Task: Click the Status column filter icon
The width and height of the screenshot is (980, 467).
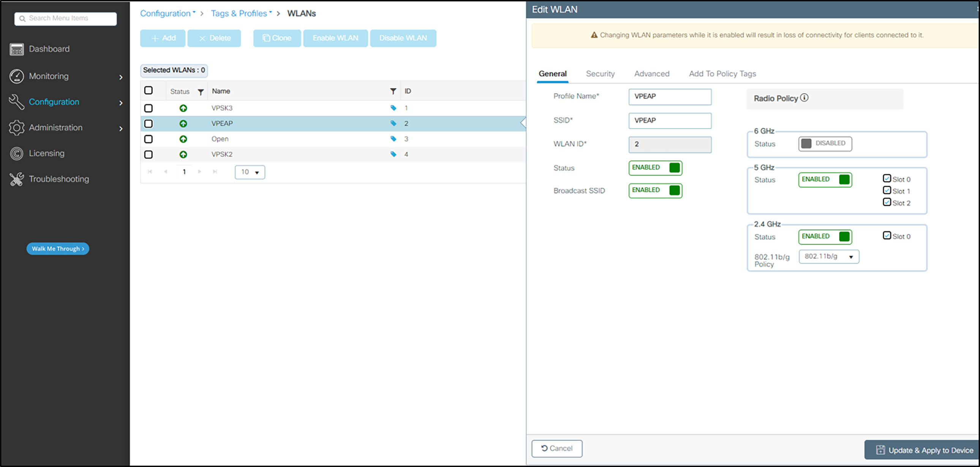Action: click(201, 92)
